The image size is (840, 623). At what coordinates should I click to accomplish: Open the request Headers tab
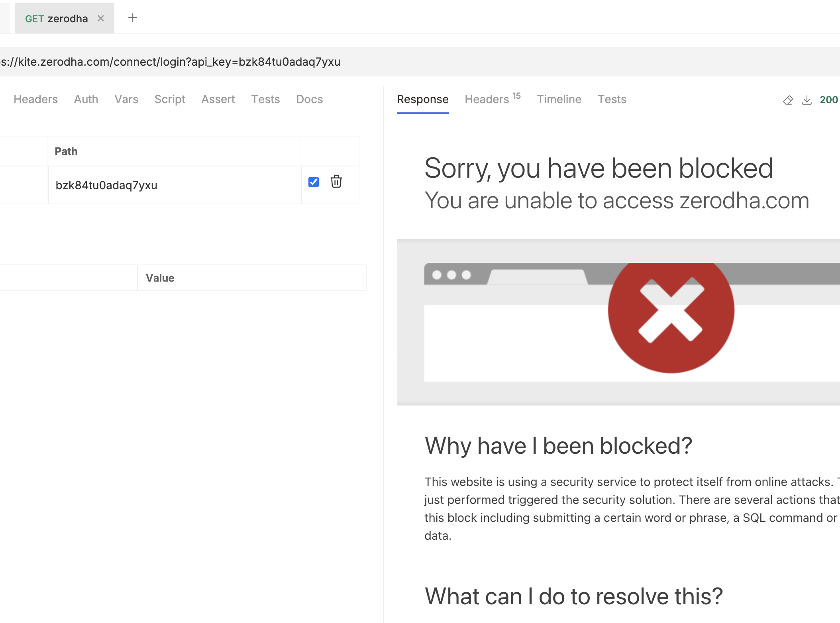pyautogui.click(x=35, y=99)
